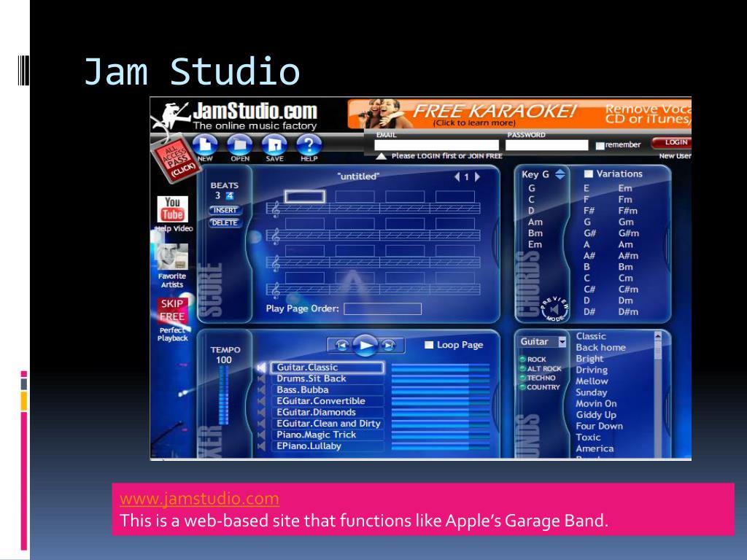Image resolution: width=747 pixels, height=560 pixels.
Task: Select the Bass.Bubba track
Action: pos(327,390)
